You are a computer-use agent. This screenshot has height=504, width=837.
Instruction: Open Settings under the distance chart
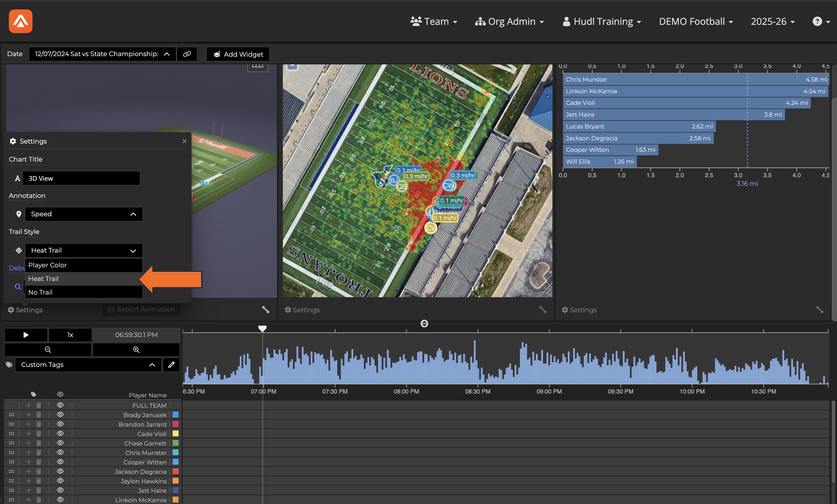(579, 310)
